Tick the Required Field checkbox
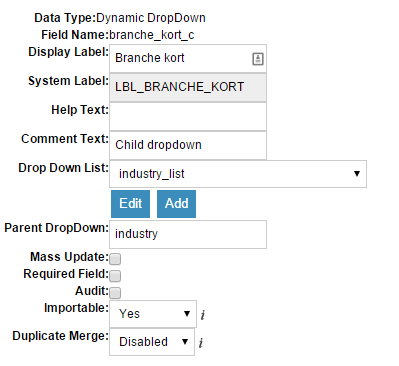Viewport: 399px width, 366px height. point(115,276)
